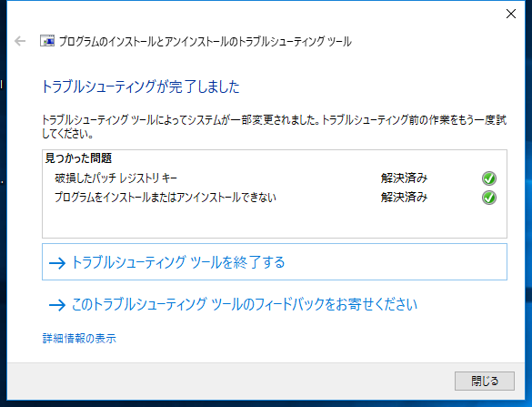
Task: Click the troubleshooter program icon in the title
Action: (47, 41)
